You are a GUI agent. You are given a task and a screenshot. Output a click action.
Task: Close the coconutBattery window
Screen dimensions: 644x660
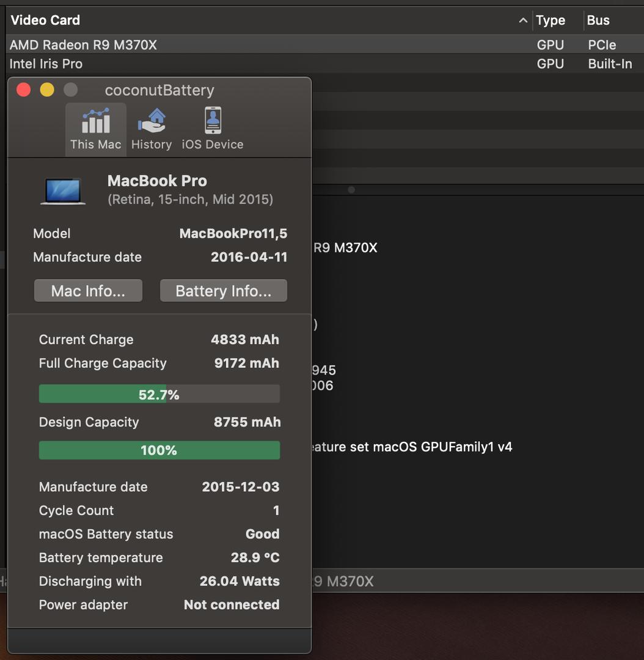click(x=24, y=90)
